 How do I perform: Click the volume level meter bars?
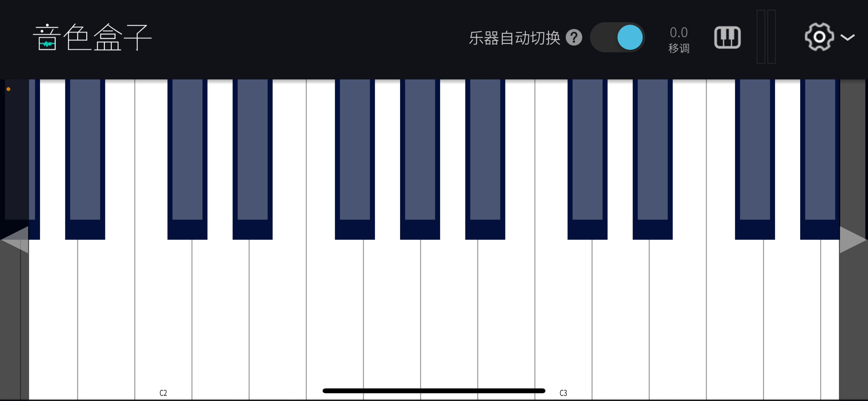[x=766, y=37]
